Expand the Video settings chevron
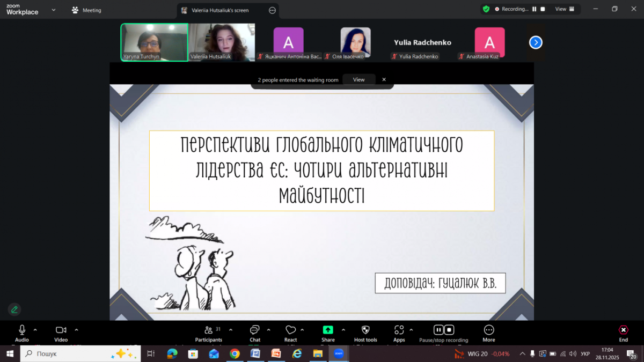This screenshot has width=644, height=362. tap(76, 329)
